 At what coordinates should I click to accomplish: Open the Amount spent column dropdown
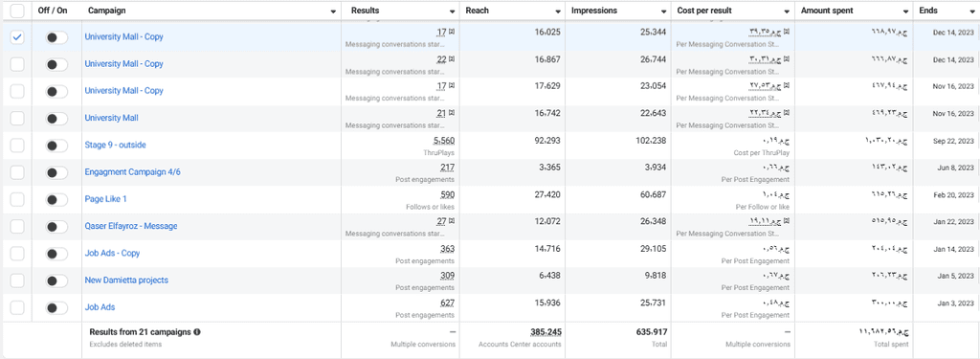tap(905, 11)
